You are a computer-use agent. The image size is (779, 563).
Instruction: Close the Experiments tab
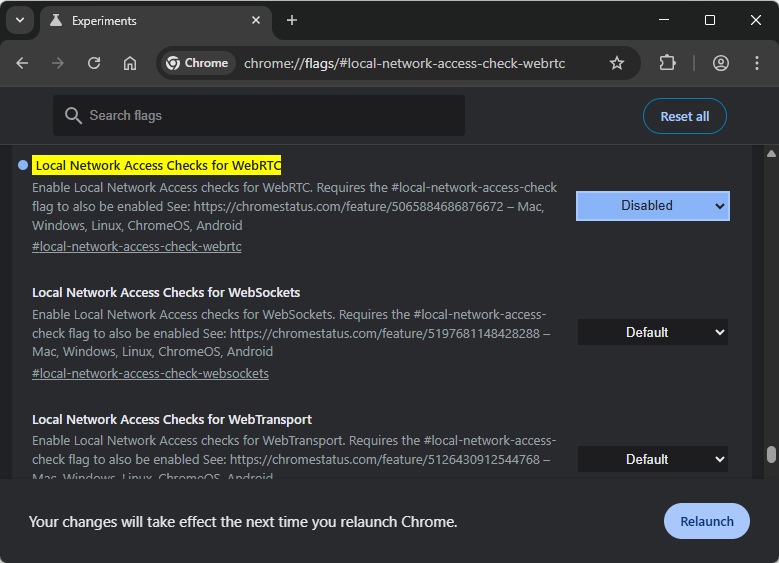click(256, 20)
